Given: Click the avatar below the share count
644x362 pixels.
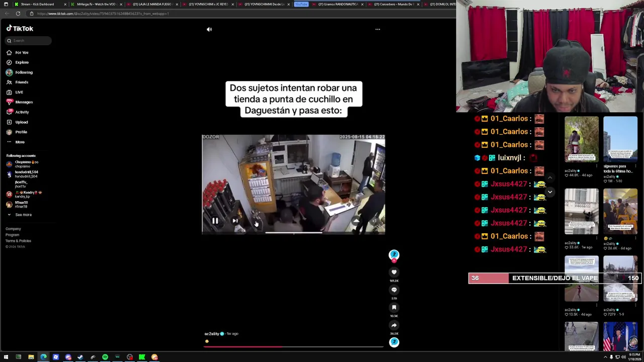Looking at the screenshot, I should coord(394,342).
